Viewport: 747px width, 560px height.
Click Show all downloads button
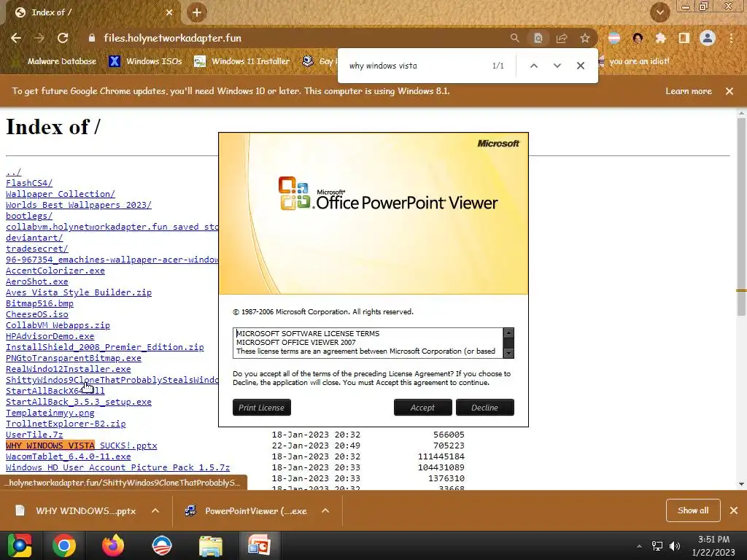pos(693,510)
